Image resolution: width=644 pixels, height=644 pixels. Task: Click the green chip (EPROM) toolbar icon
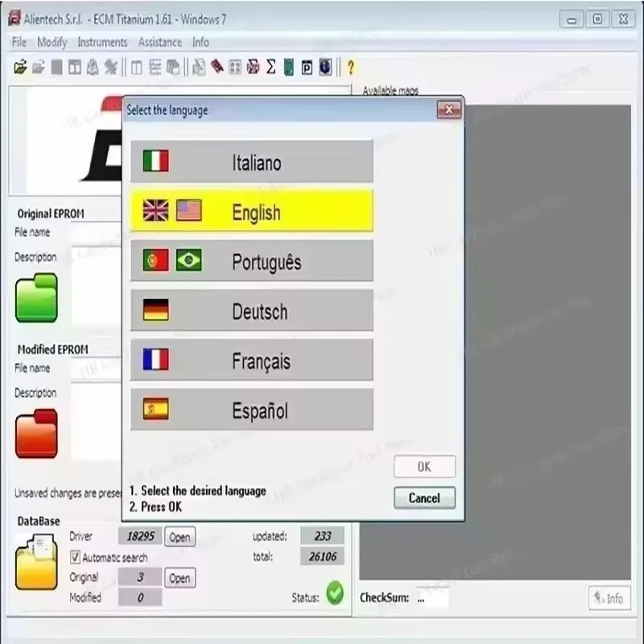pos(290,68)
